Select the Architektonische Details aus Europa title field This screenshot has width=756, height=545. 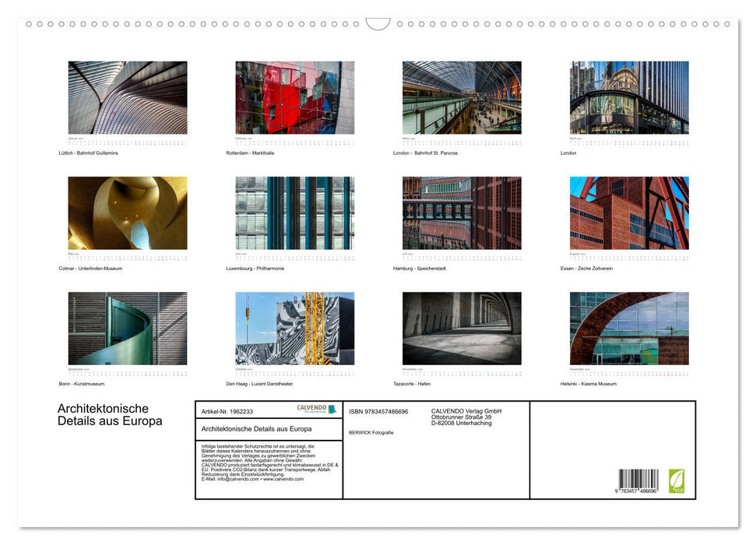point(256,429)
